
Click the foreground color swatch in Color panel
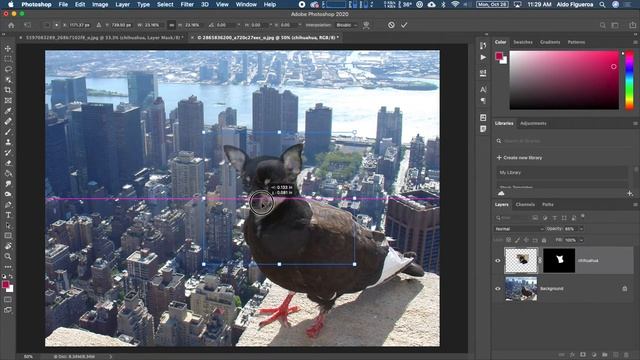pos(499,56)
